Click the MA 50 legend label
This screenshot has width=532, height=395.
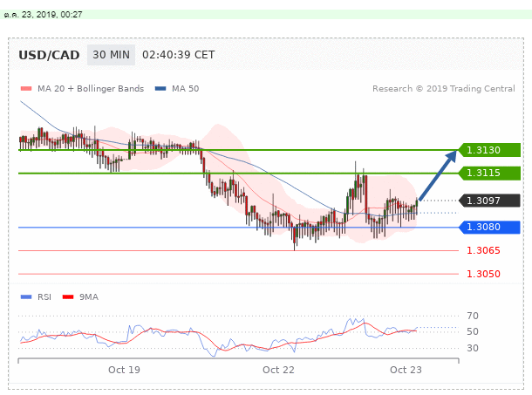tap(185, 89)
